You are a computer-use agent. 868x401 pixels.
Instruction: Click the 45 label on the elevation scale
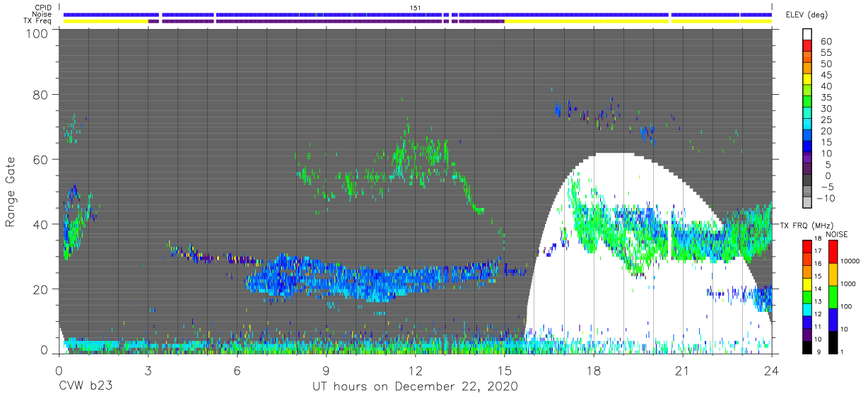click(x=826, y=75)
